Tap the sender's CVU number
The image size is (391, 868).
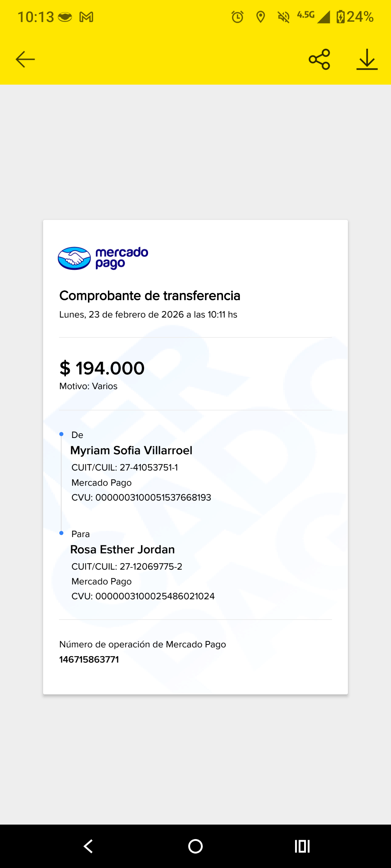(x=153, y=497)
